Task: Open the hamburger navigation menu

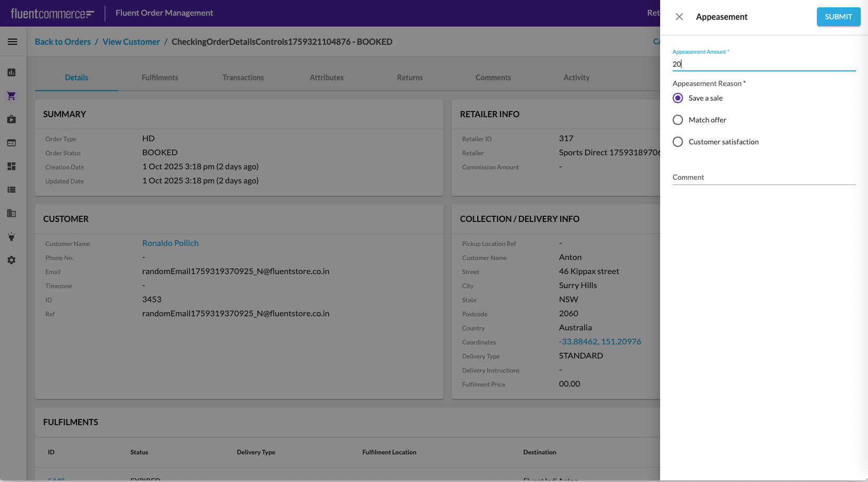Action: pyautogui.click(x=13, y=42)
